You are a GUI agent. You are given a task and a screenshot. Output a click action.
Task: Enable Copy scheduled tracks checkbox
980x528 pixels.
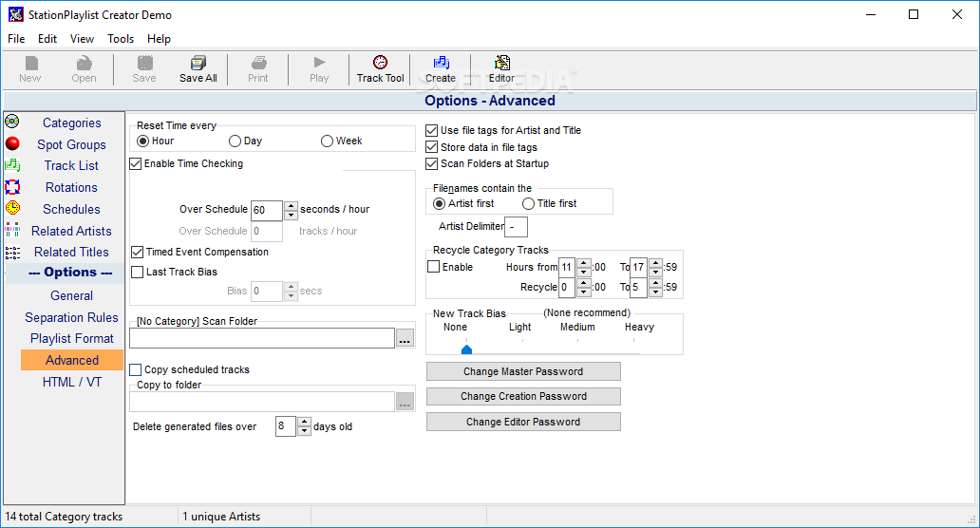click(136, 370)
